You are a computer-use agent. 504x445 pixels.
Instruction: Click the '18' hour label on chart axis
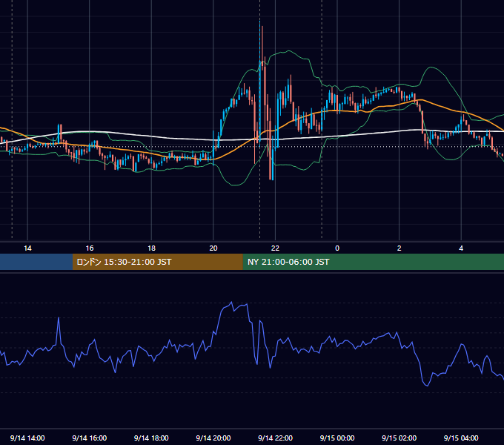pyautogui.click(x=151, y=248)
